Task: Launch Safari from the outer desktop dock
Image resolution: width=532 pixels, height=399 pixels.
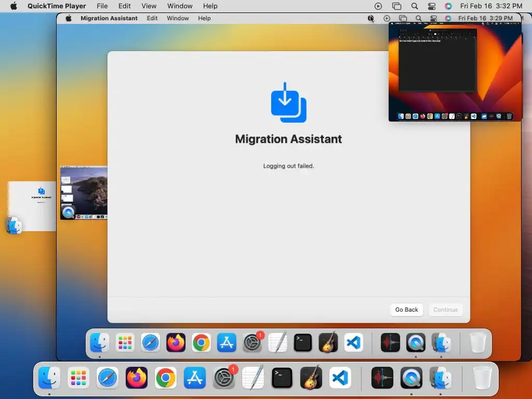Action: tap(108, 378)
